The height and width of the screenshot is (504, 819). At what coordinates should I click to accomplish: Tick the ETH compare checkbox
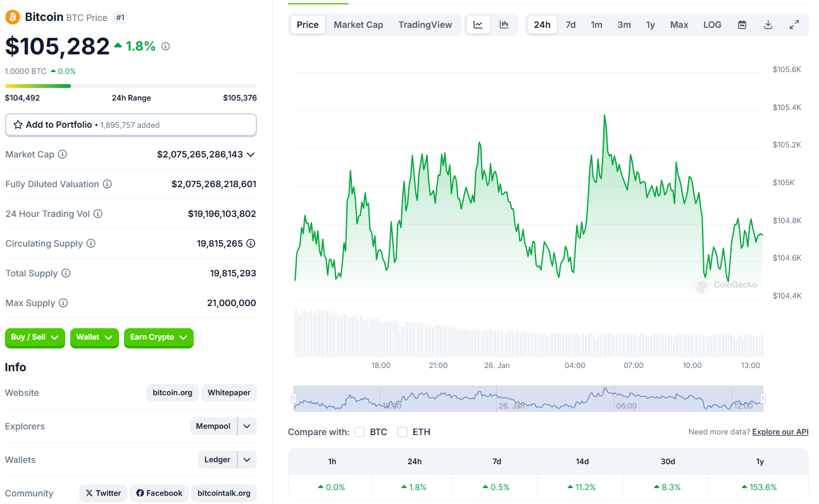[x=403, y=432]
